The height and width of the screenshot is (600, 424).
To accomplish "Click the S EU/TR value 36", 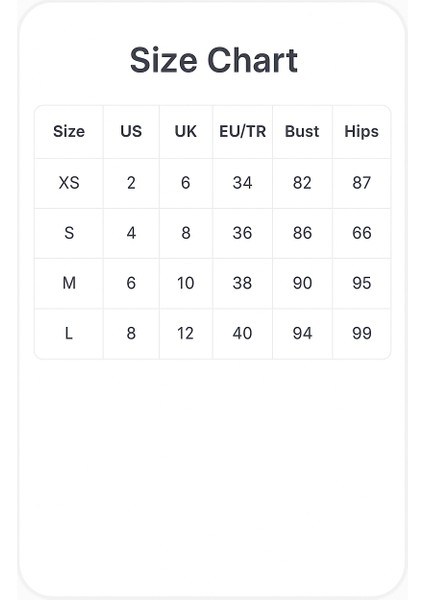I will point(242,233).
